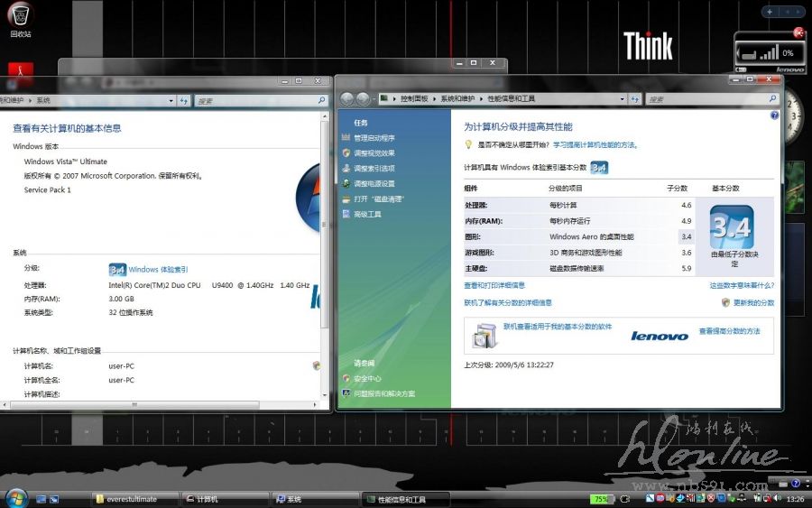Click 查看提高分数的方法 link

point(730,331)
